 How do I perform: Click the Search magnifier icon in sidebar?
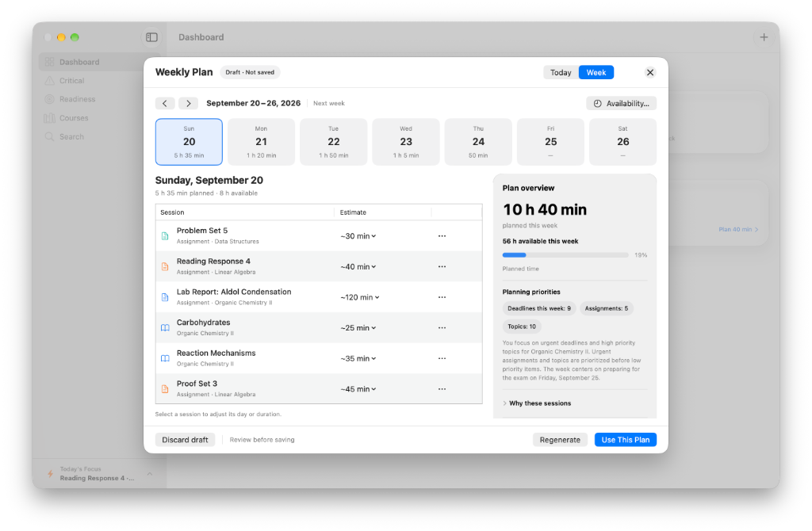(x=50, y=136)
